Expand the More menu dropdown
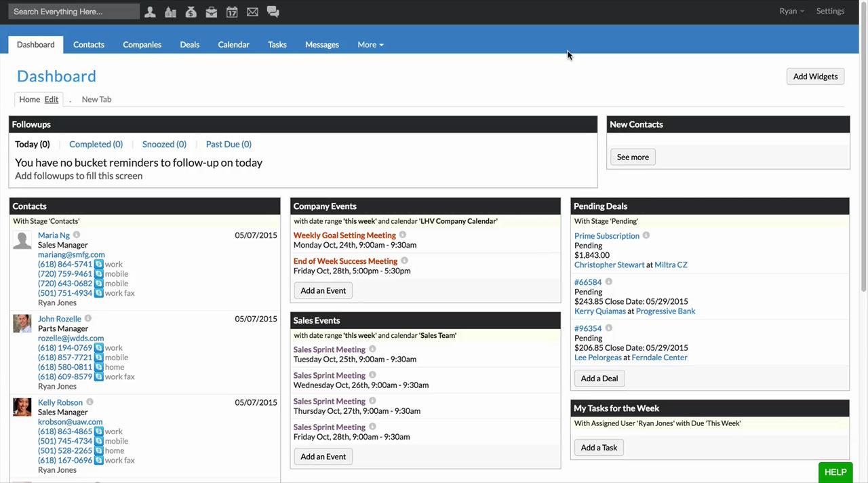Image resolution: width=868 pixels, height=483 pixels. [x=370, y=45]
